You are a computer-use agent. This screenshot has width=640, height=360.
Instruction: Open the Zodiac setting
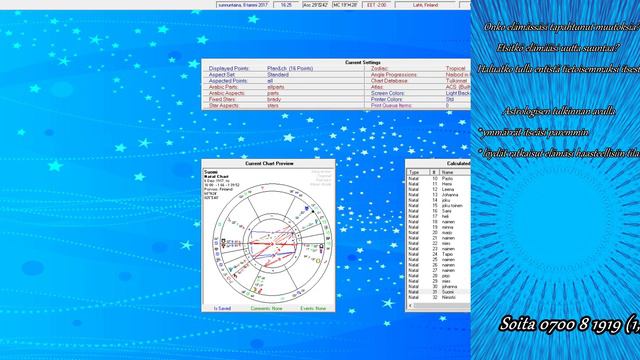(380, 69)
